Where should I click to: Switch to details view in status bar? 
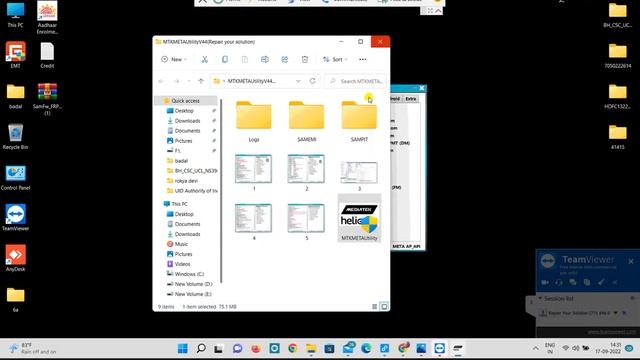click(374, 307)
